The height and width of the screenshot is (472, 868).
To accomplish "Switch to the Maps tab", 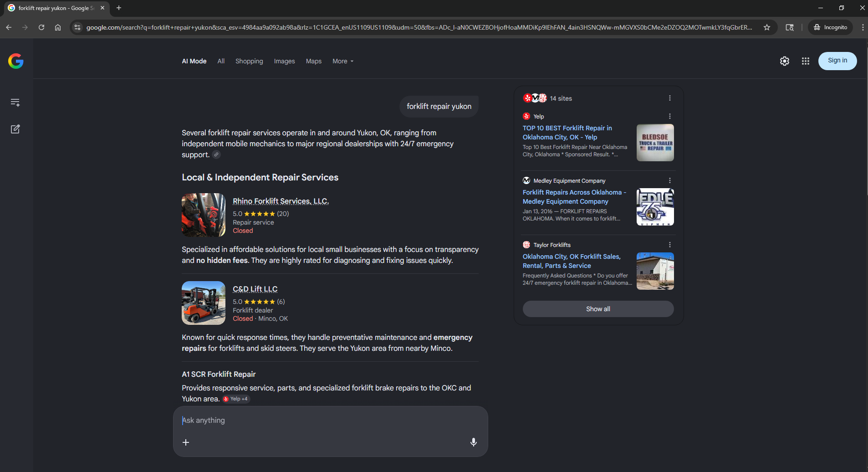I will point(314,61).
